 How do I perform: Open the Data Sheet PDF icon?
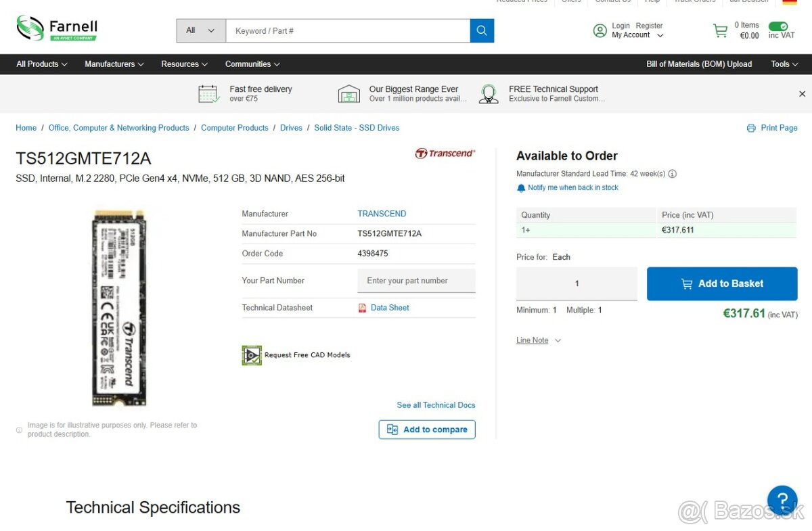[x=363, y=308]
